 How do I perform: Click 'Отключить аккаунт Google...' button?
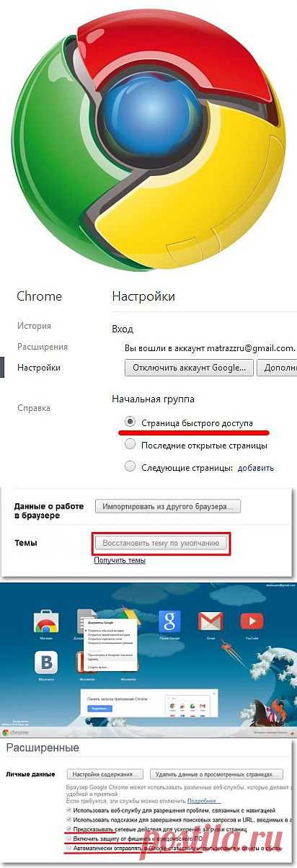190,368
